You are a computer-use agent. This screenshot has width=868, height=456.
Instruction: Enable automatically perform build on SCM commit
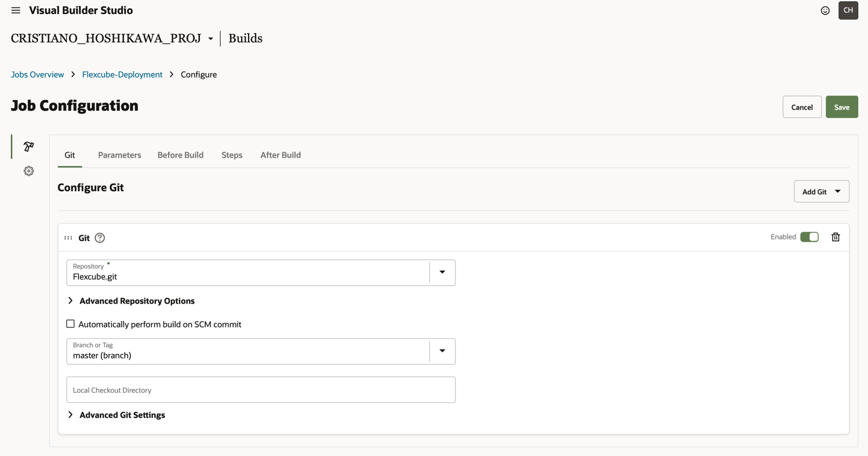pos(70,323)
